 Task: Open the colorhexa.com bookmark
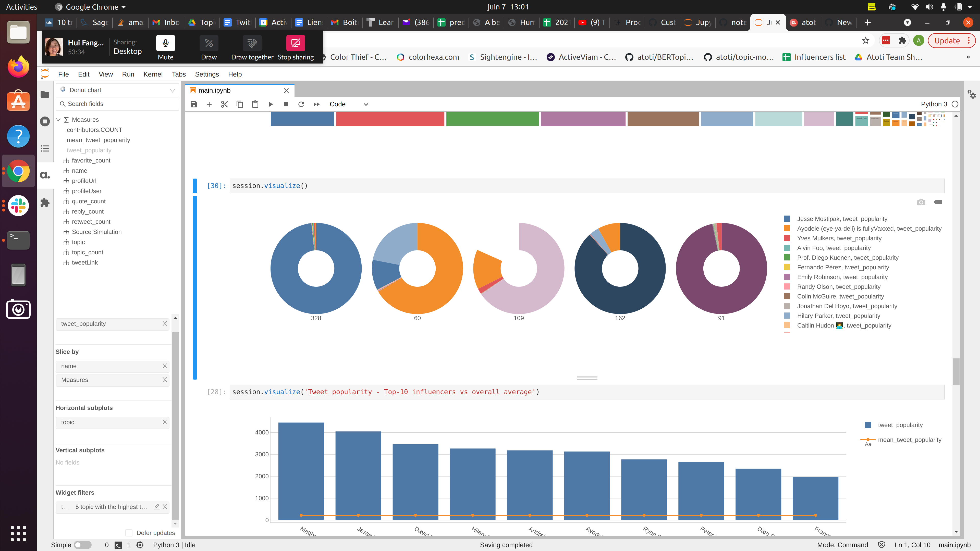428,57
